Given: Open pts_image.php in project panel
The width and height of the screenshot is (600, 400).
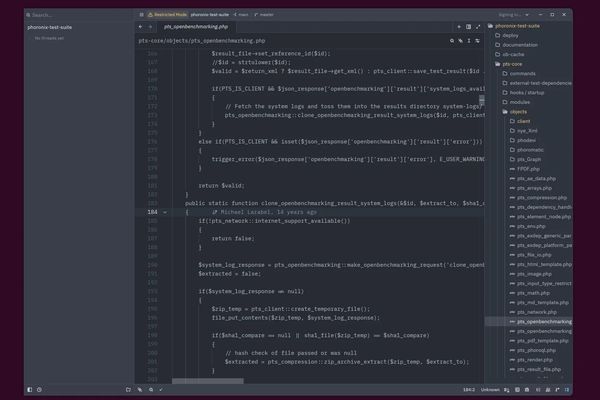Looking at the screenshot, I should (531, 274).
